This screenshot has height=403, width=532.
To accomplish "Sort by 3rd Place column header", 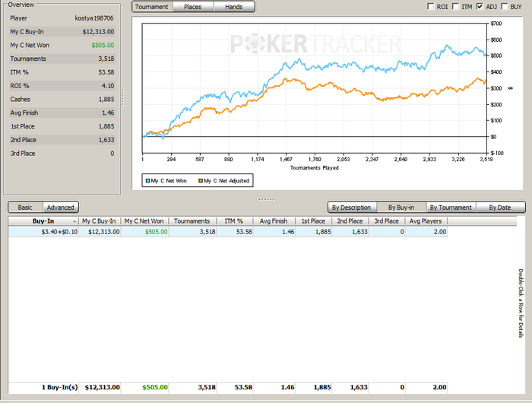I will tap(386, 221).
